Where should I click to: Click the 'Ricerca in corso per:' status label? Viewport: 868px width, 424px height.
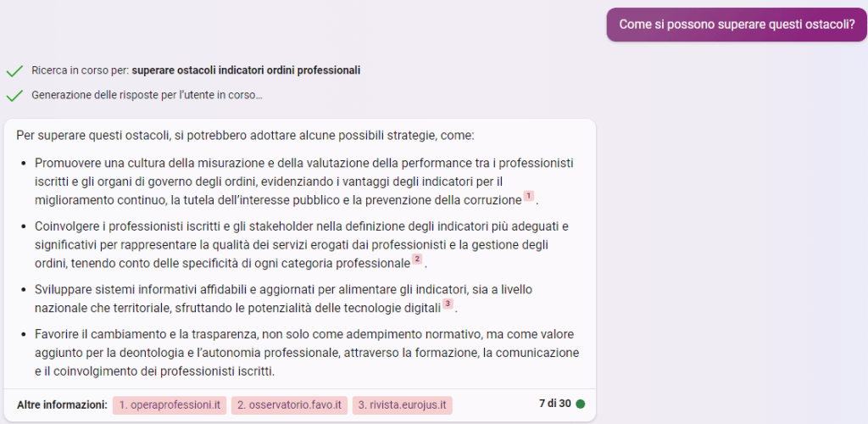[x=81, y=70]
